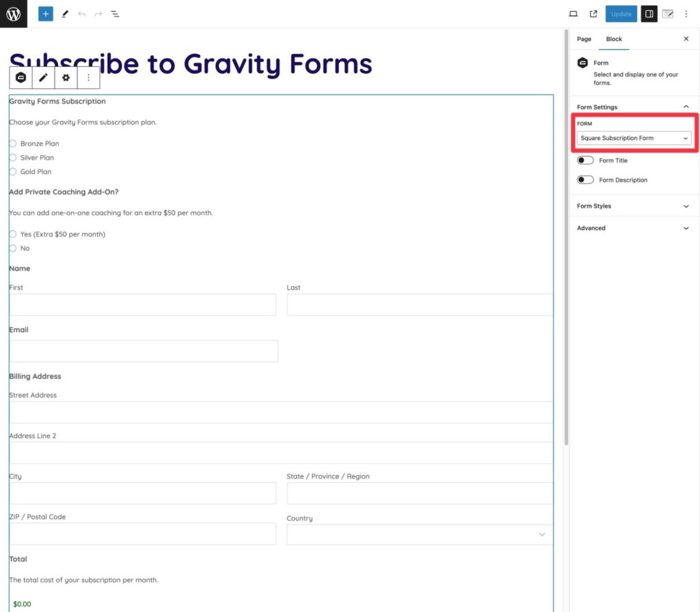Click the Gravity Forms block icon
The width and height of the screenshot is (700, 612).
[20, 77]
